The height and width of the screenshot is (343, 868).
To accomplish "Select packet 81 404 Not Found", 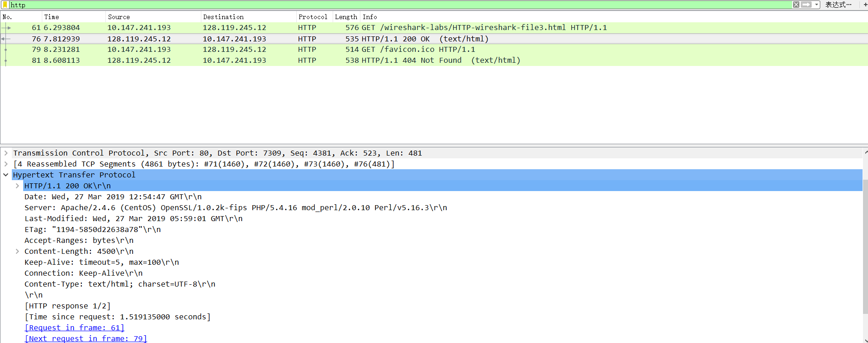I will [x=434, y=61].
